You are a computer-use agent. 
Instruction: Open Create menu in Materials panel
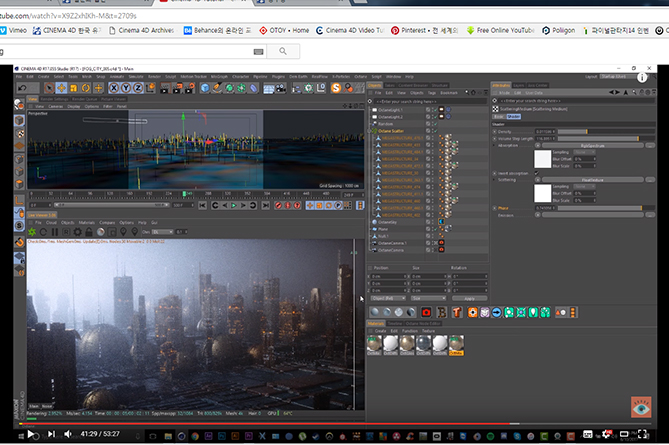(381, 331)
